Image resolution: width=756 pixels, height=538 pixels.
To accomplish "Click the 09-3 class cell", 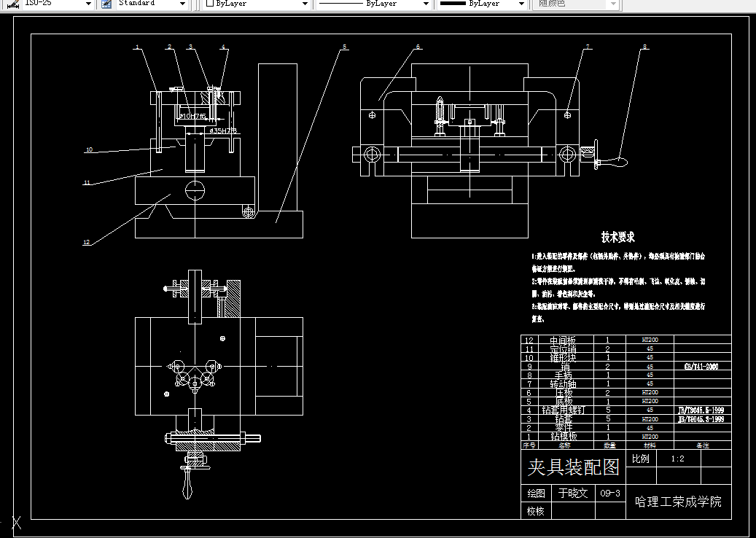I will pos(610,493).
